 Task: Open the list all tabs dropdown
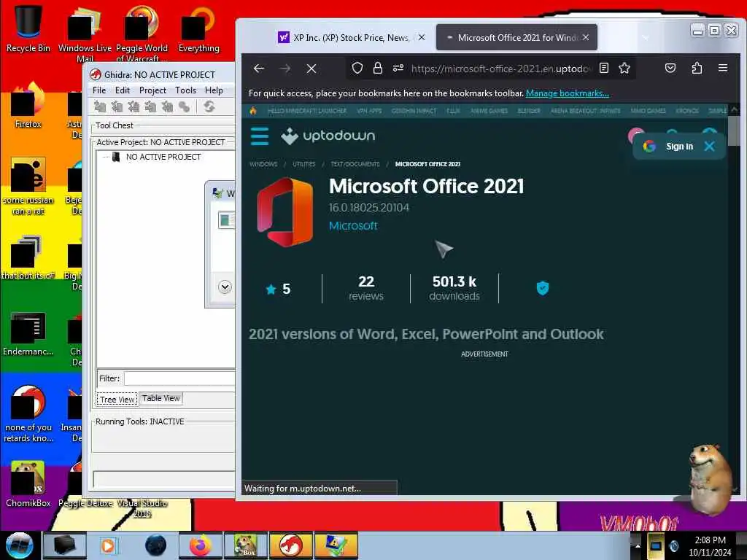tap(646, 38)
